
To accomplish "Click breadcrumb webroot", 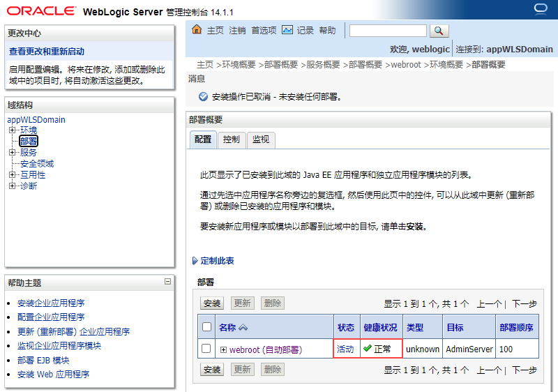I will click(406, 64).
